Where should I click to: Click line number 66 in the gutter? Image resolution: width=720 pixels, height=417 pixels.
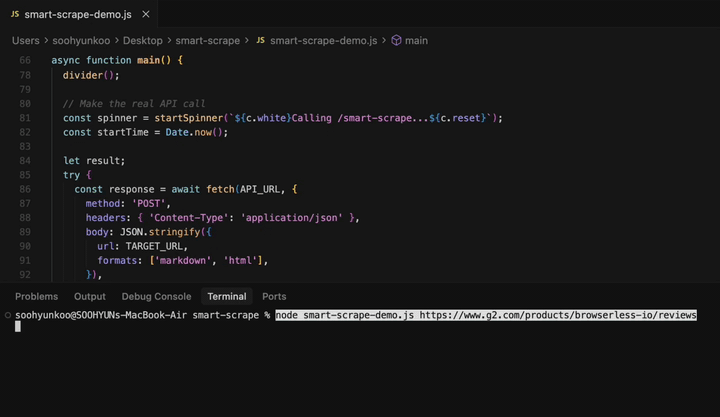[x=25, y=60]
